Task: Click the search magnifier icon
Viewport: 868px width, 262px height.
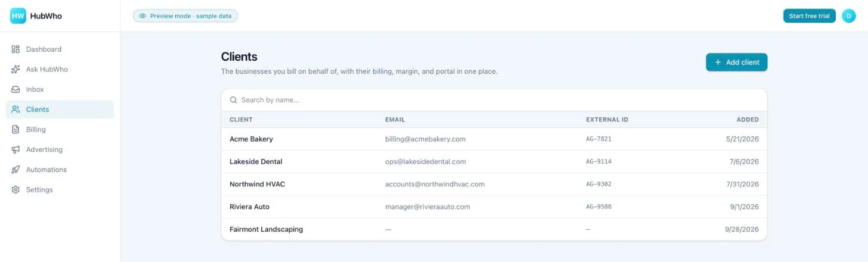Action: (x=234, y=100)
